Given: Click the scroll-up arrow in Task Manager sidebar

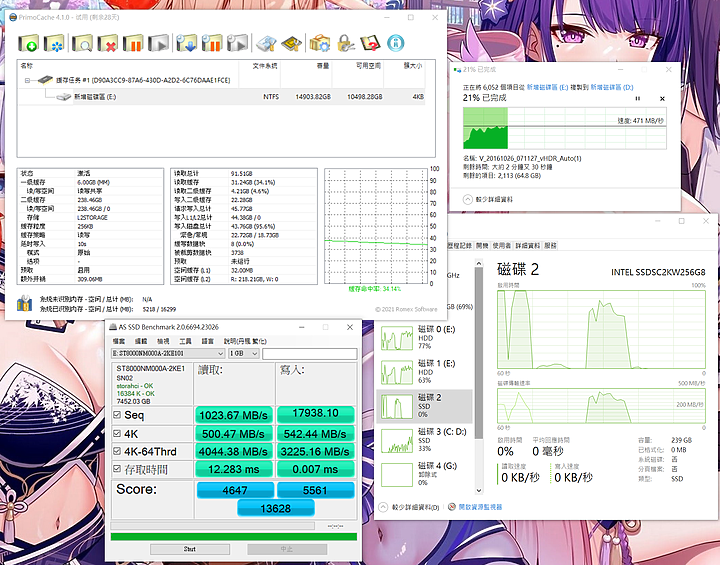Looking at the screenshot, I should coord(478,264).
